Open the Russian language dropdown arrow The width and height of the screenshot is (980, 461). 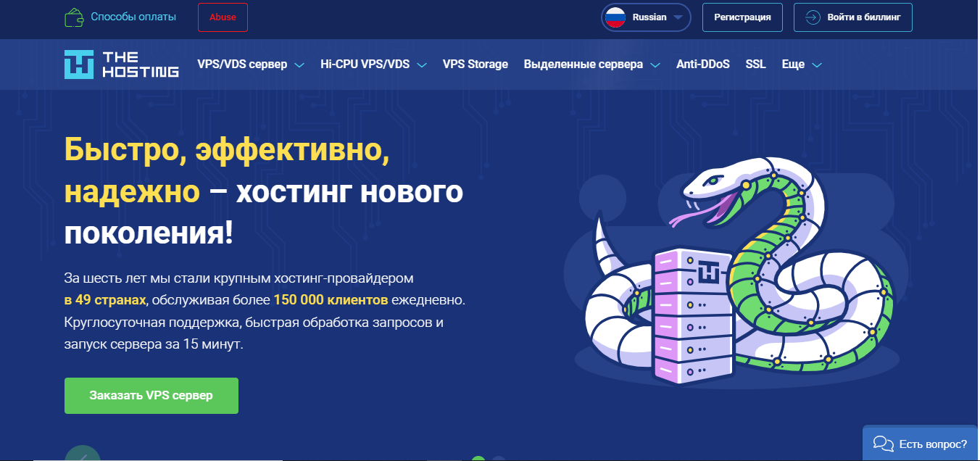(x=678, y=17)
